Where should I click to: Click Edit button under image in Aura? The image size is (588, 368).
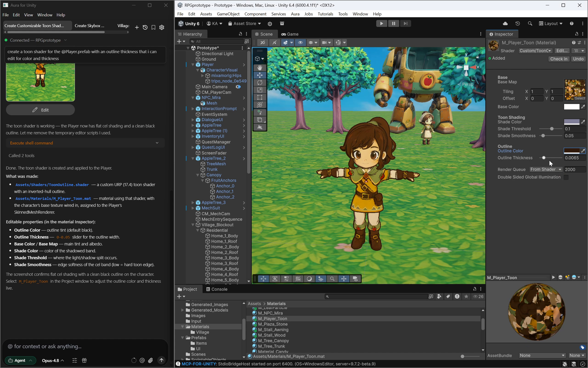tap(40, 110)
